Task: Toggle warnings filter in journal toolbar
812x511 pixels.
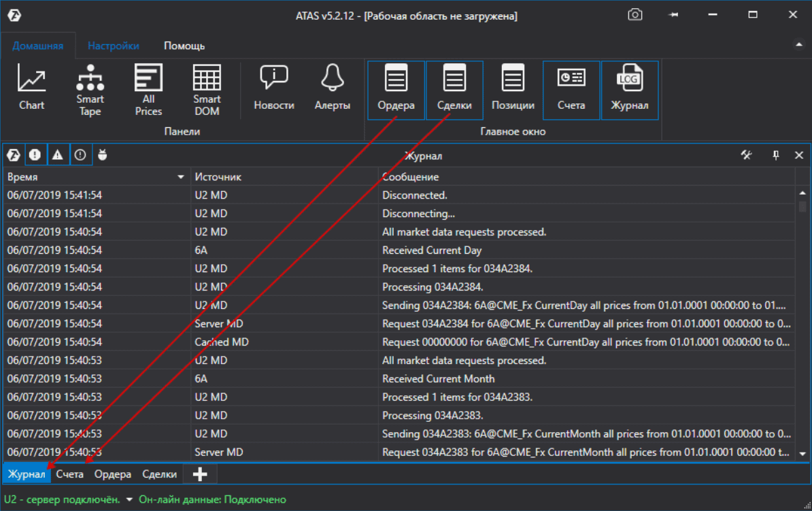Action: [58, 154]
